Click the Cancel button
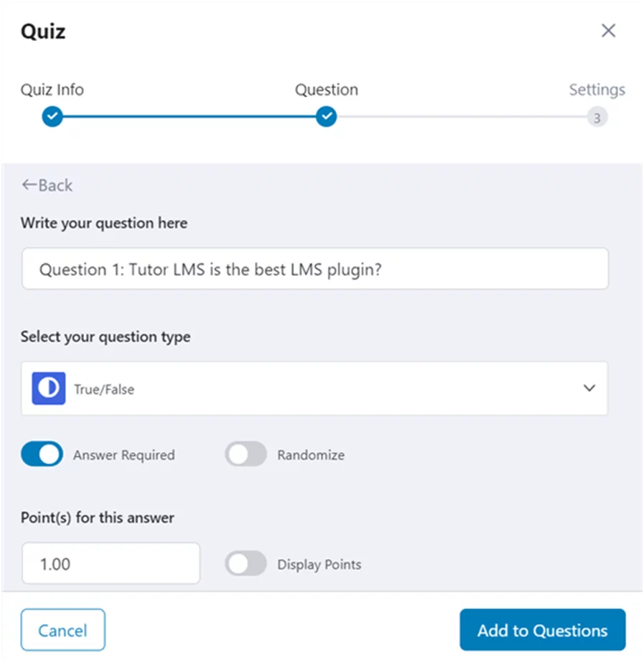The height and width of the screenshot is (663, 644). (62, 629)
